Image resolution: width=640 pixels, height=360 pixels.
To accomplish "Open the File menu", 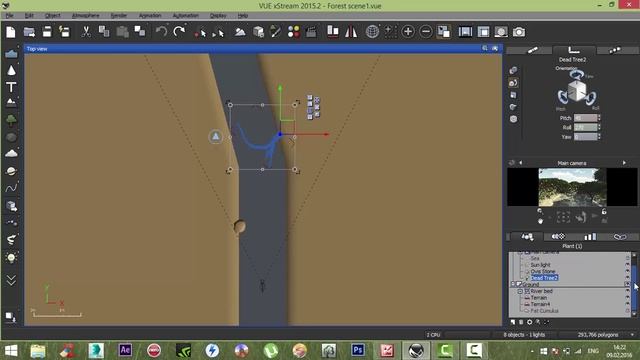I will pyautogui.click(x=9, y=16).
